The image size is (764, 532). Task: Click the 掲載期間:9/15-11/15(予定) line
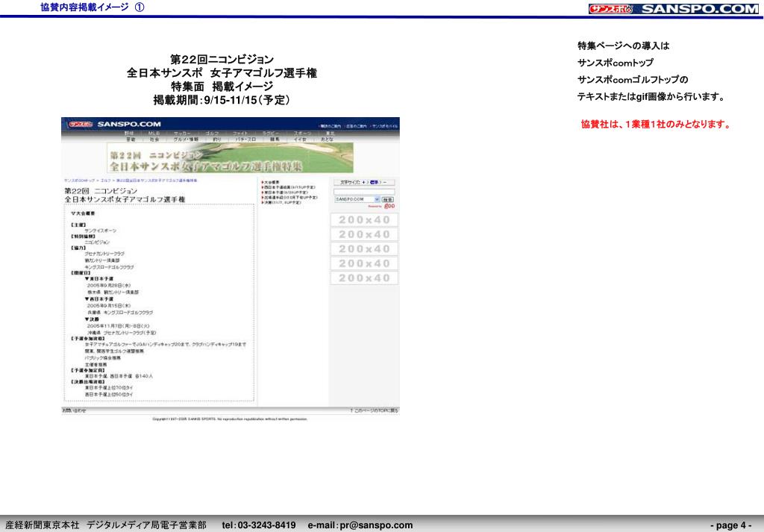click(222, 100)
